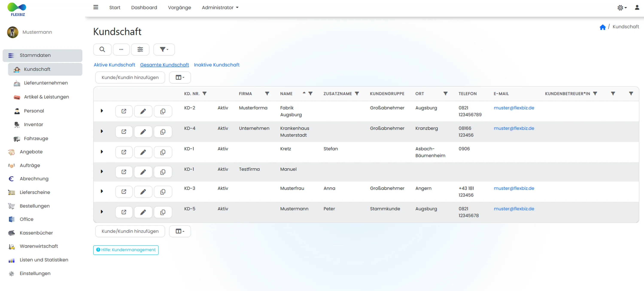Open the lower column chooser dropdown
The height and width of the screenshot is (291, 644).
[x=180, y=231]
